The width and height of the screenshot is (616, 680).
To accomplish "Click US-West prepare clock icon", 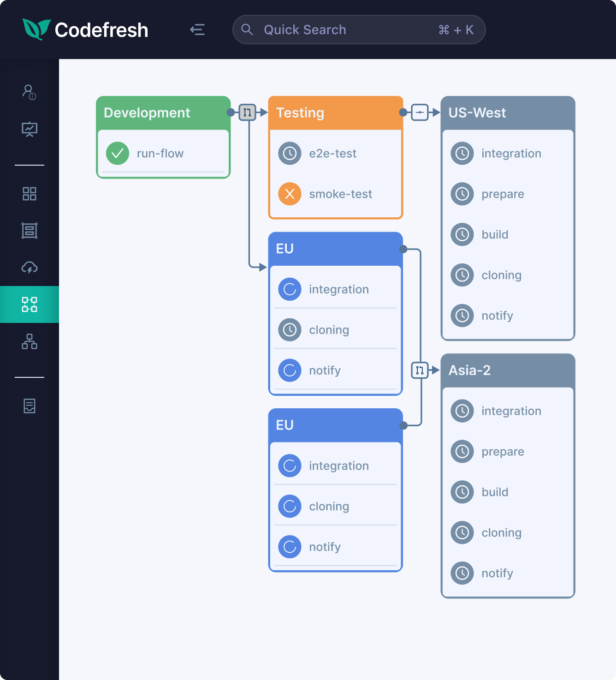I will pos(462,194).
